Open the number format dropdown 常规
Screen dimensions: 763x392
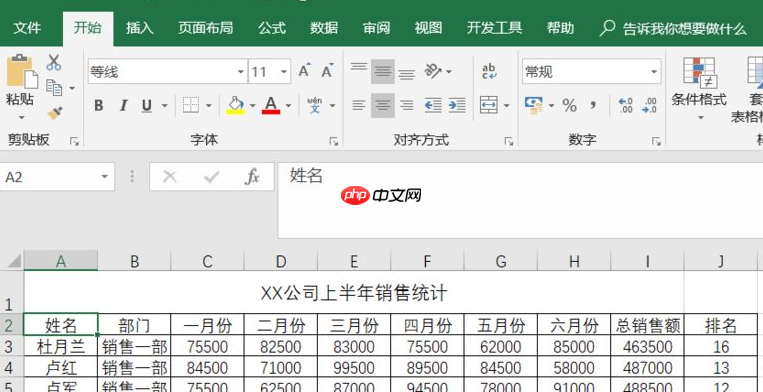pos(654,72)
